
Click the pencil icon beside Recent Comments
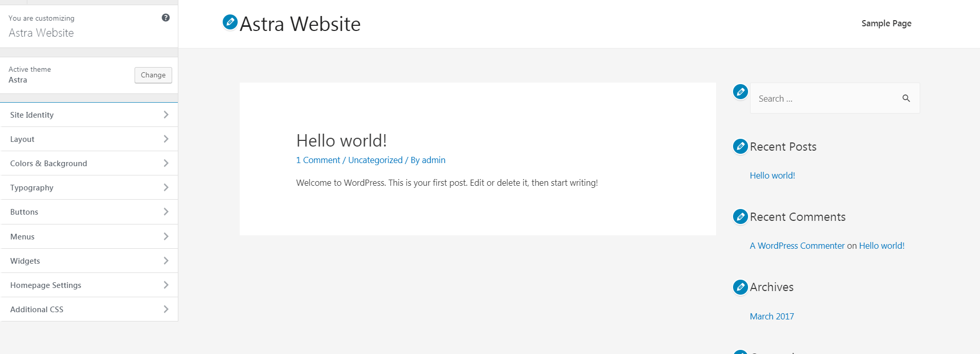click(740, 217)
